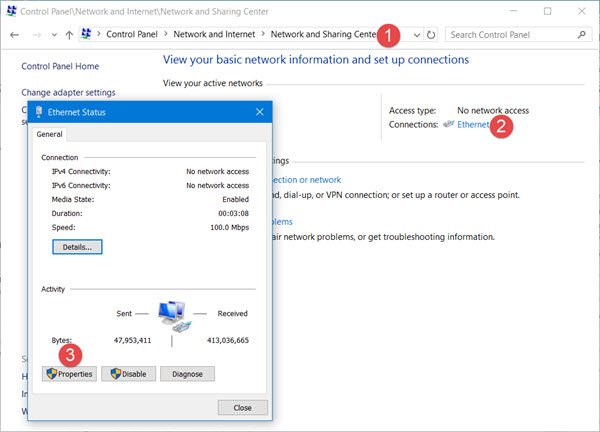
Task: Click the back navigation arrow
Action: pyautogui.click(x=15, y=34)
